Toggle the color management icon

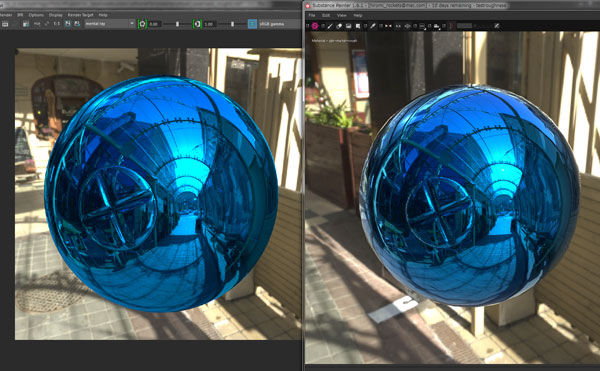coord(252,24)
